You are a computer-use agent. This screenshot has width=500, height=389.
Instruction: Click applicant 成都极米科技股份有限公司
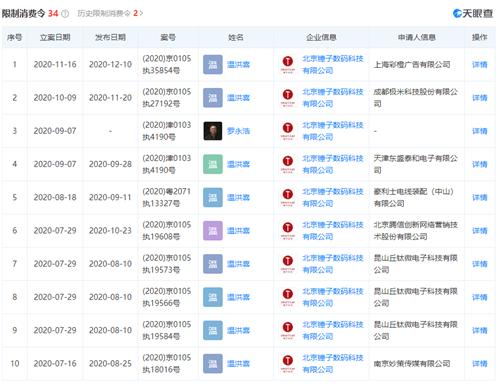pyautogui.click(x=415, y=98)
